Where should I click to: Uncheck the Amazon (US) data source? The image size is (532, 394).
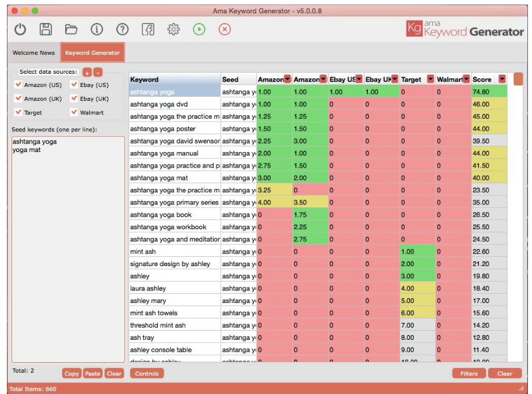[18, 85]
